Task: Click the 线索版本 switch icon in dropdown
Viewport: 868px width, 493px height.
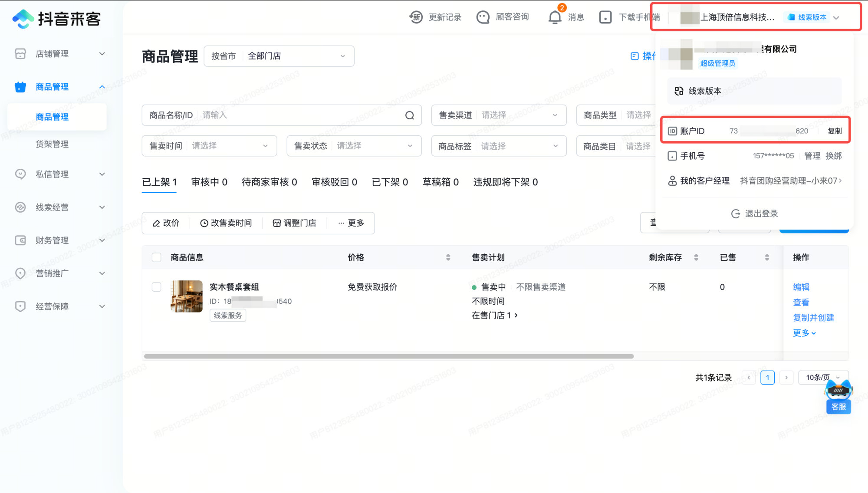Action: (679, 91)
